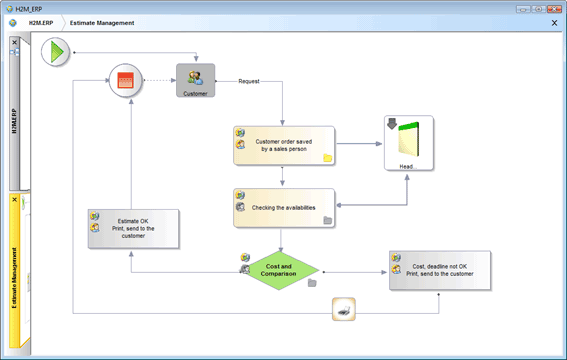Open gray folder in Checking availabilities box
This screenshot has height=360, width=567.
(x=328, y=220)
